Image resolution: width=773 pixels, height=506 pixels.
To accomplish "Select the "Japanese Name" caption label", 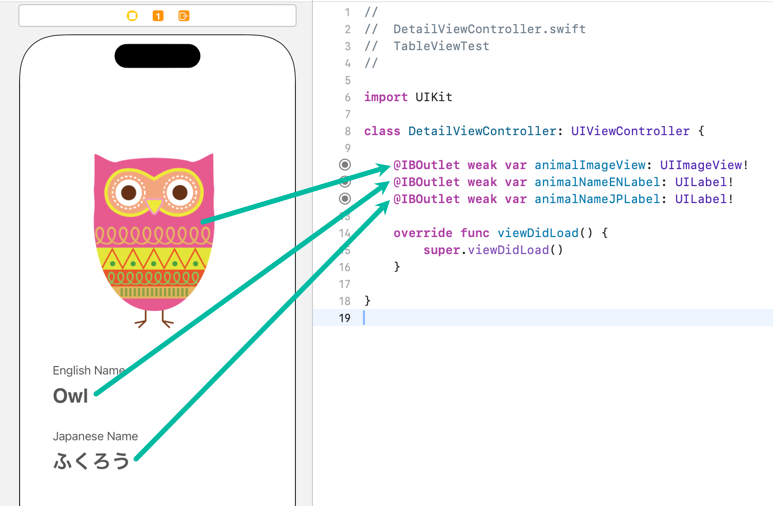I will coord(95,436).
